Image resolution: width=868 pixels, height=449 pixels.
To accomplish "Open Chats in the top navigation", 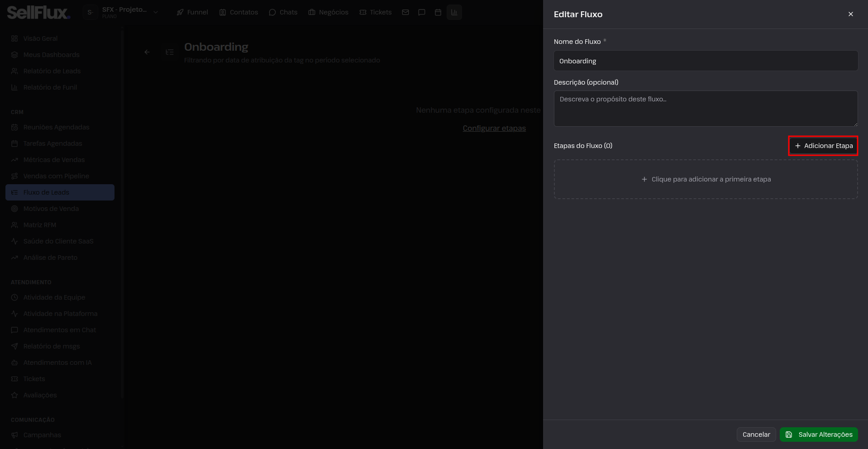I will (283, 12).
